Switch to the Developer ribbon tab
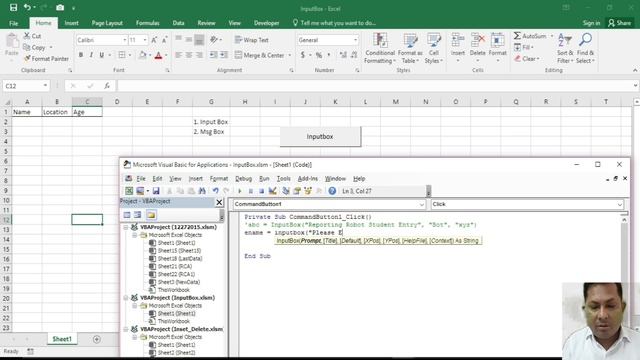Image resolution: width=640 pixels, height=360 pixels. click(x=267, y=23)
